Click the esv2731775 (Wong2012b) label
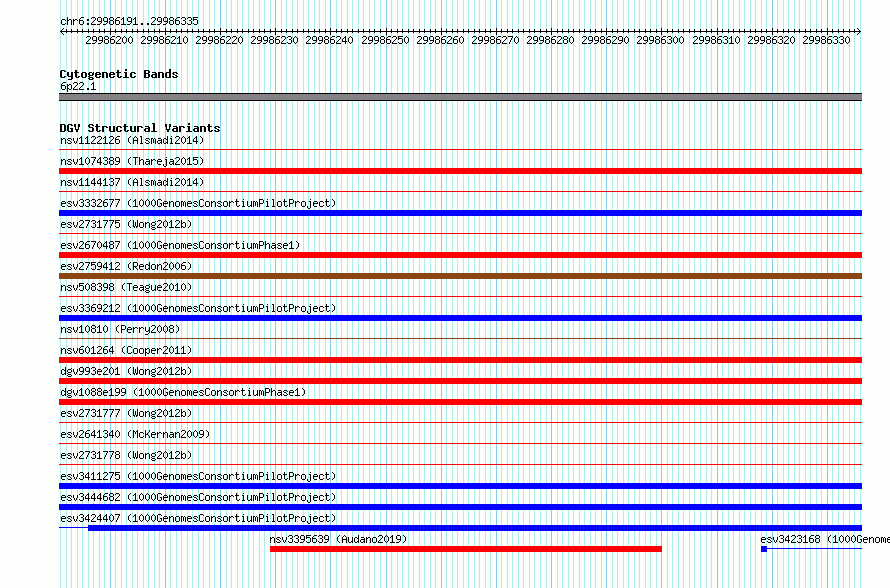890x588 pixels. point(126,224)
